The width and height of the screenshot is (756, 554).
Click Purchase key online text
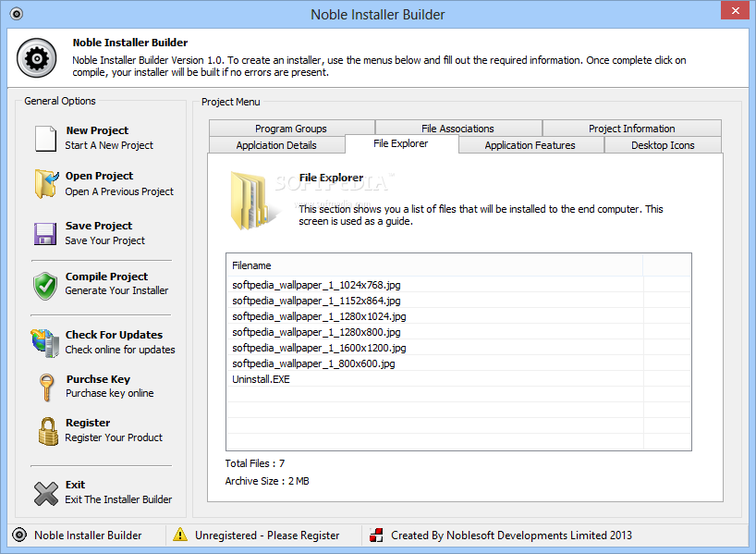tap(110, 393)
